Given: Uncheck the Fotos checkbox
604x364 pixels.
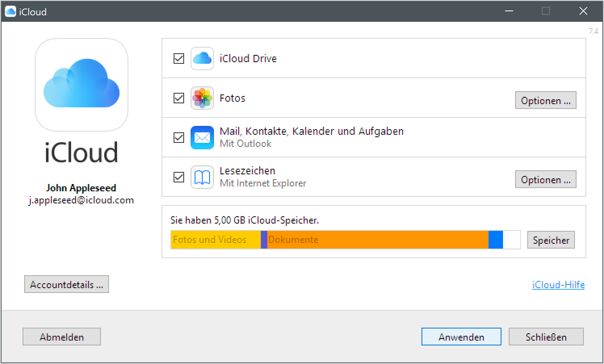Looking at the screenshot, I should click(179, 98).
